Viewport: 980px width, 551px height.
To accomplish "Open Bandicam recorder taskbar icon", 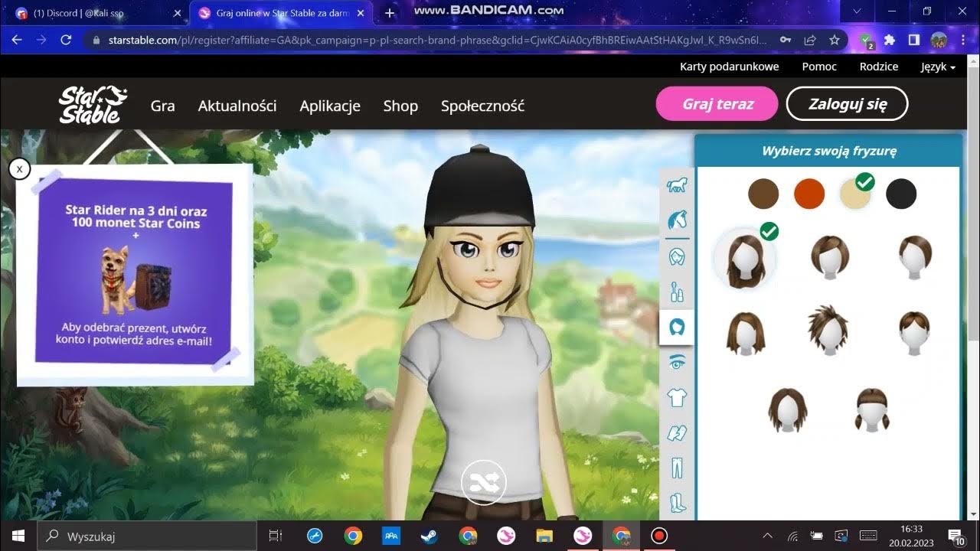I will [x=659, y=536].
